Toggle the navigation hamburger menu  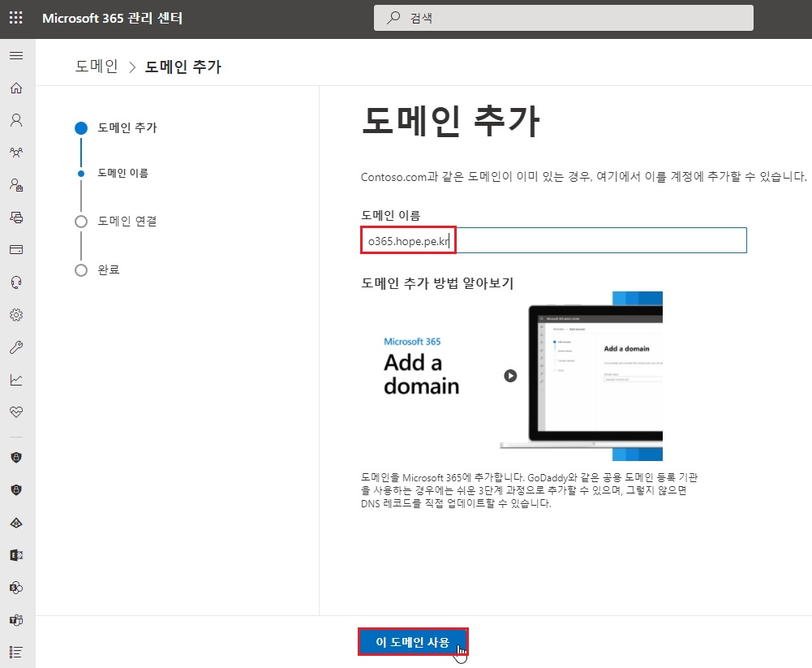pyautogui.click(x=16, y=55)
